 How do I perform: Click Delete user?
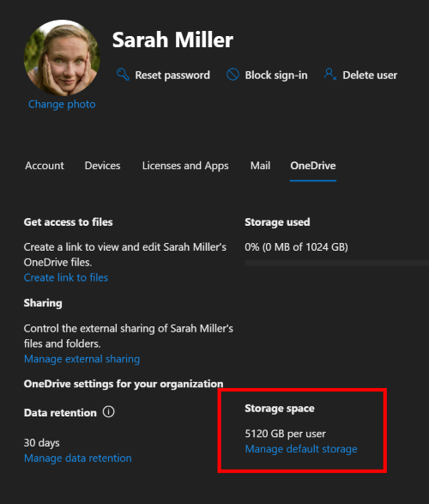[x=360, y=75]
